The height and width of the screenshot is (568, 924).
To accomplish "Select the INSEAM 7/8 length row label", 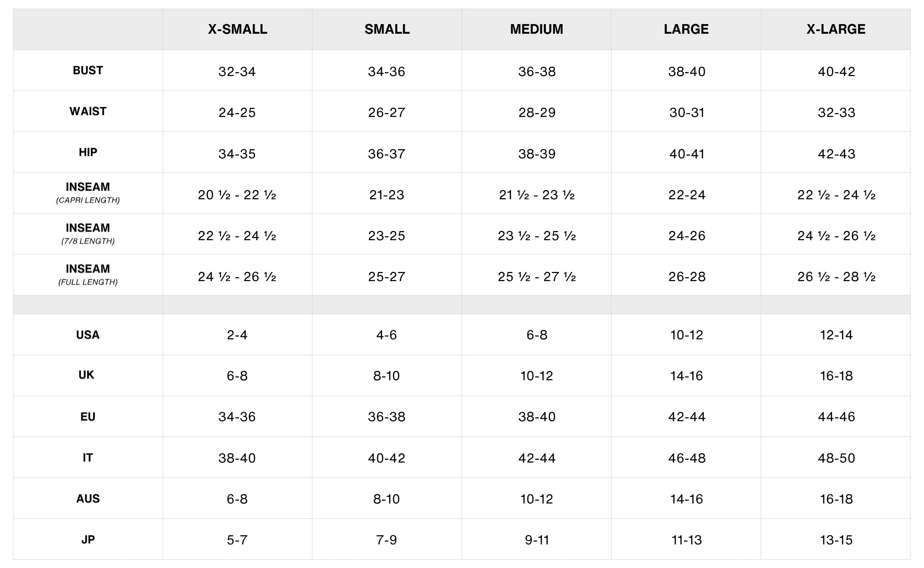I will pos(88,233).
